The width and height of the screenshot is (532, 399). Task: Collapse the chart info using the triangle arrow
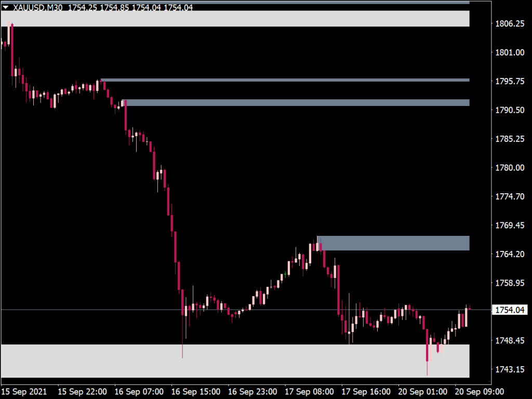(x=5, y=8)
